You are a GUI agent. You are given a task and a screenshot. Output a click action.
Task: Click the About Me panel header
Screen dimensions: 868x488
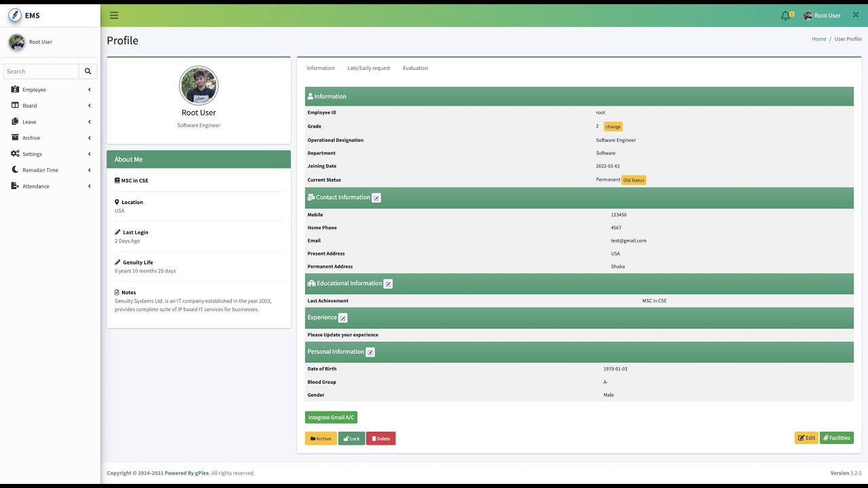[x=199, y=159]
